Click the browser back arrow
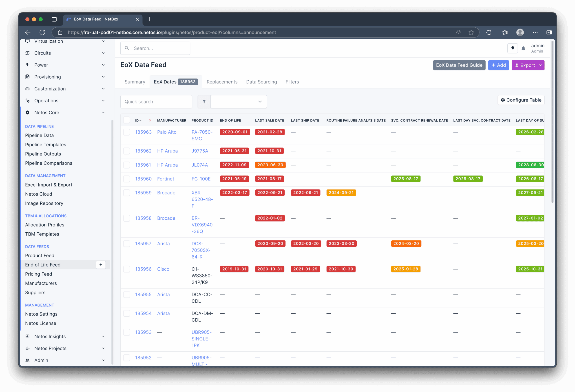The width and height of the screenshot is (575, 392). pyautogui.click(x=28, y=32)
